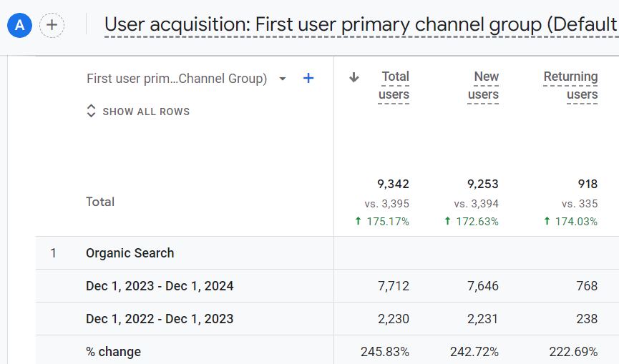Expand rows with SHOW ALL ROWS

point(138,112)
